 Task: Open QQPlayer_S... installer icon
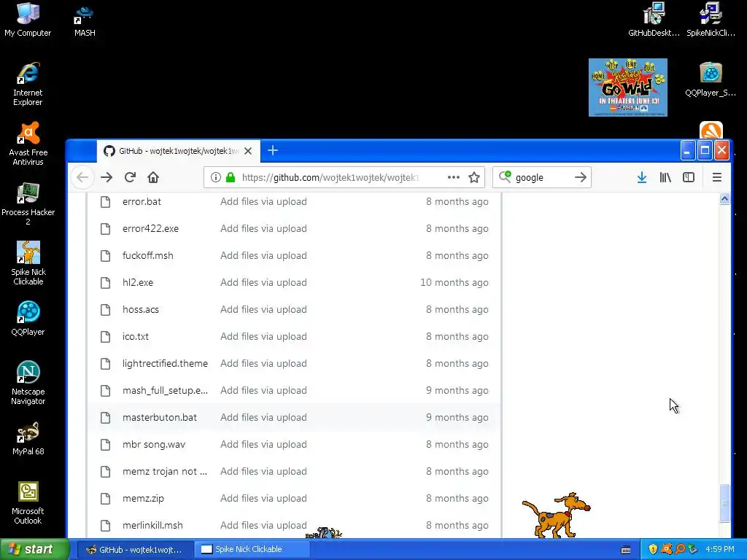[711, 79]
